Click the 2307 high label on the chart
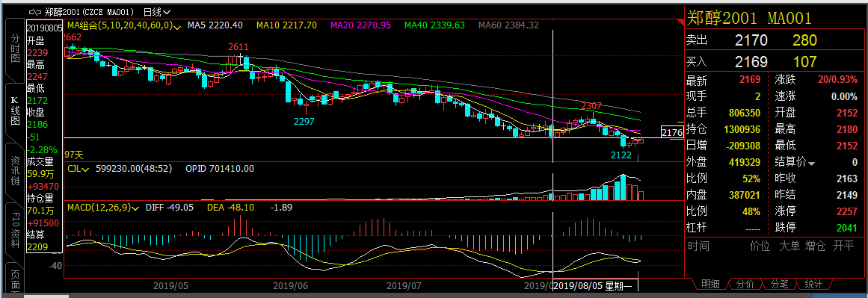The height and width of the screenshot is (298, 868). coord(591,105)
